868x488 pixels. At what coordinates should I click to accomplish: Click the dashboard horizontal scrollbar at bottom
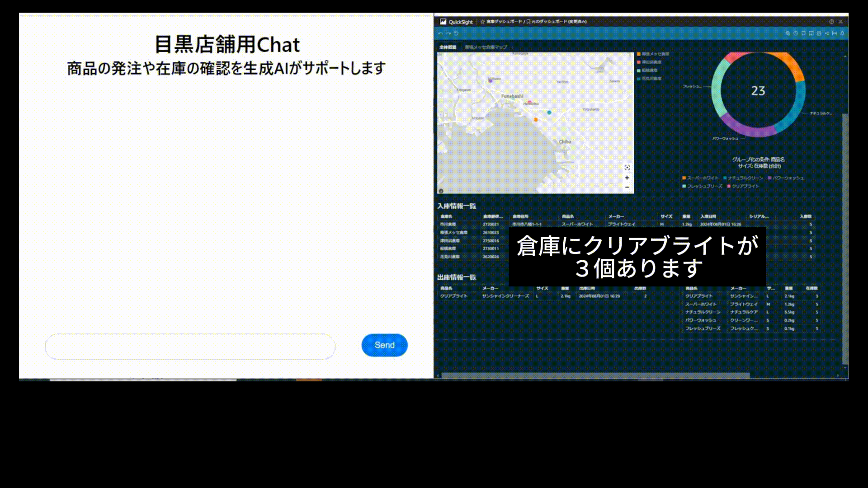tap(595, 375)
